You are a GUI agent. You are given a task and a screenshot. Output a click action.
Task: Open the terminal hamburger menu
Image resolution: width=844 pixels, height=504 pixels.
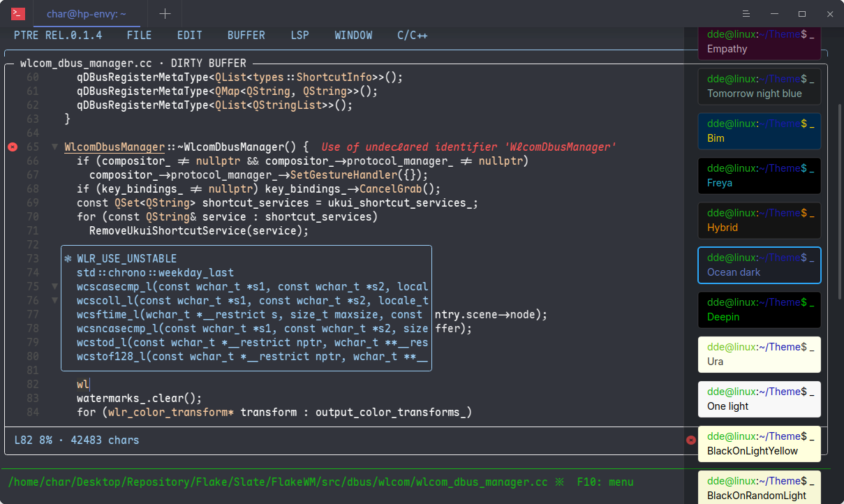tap(746, 14)
